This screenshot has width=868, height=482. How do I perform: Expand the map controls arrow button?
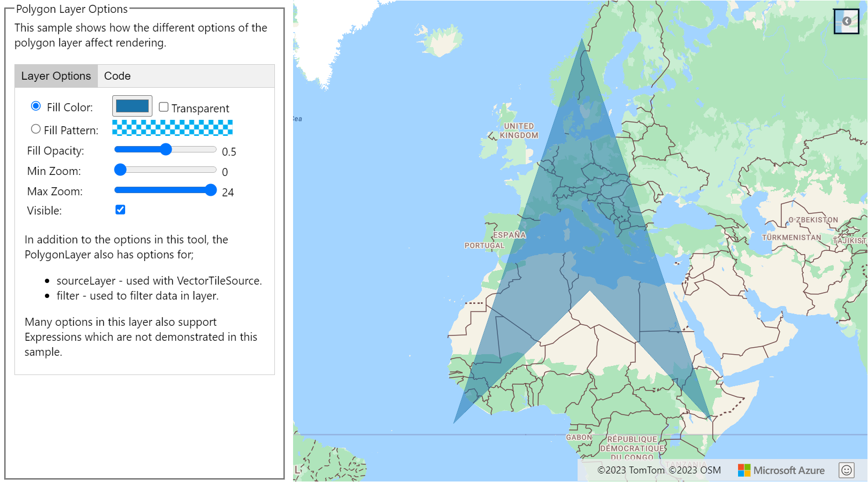[x=846, y=21]
